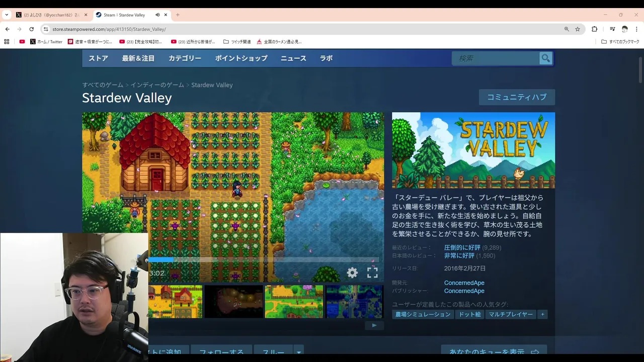Move the thumbnail strip right with the arrow

pyautogui.click(x=374, y=325)
